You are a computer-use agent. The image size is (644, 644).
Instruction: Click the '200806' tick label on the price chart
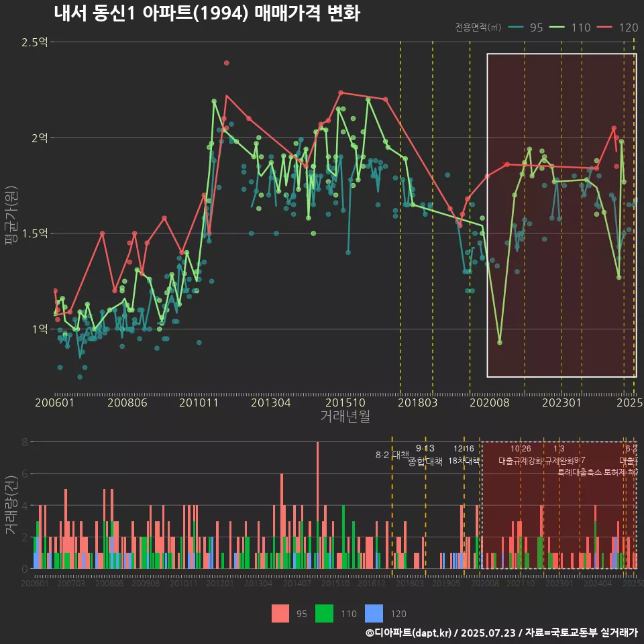127,402
